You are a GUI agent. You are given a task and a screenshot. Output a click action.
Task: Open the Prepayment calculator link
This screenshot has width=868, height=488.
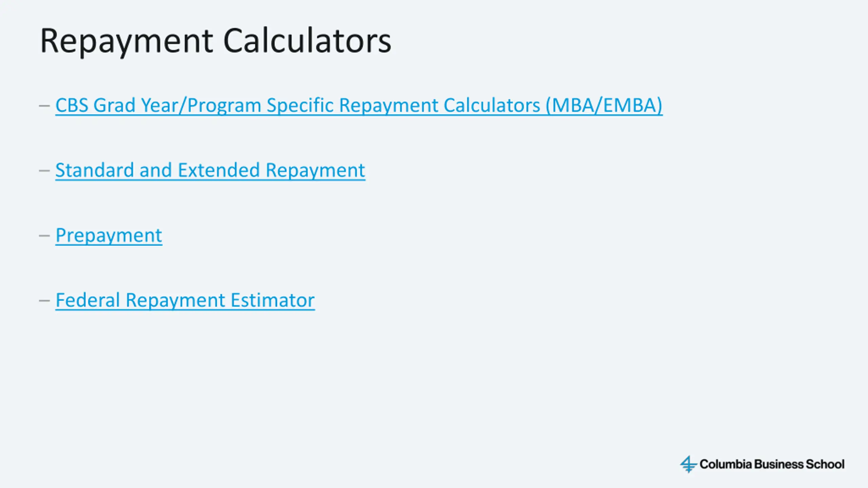109,236
